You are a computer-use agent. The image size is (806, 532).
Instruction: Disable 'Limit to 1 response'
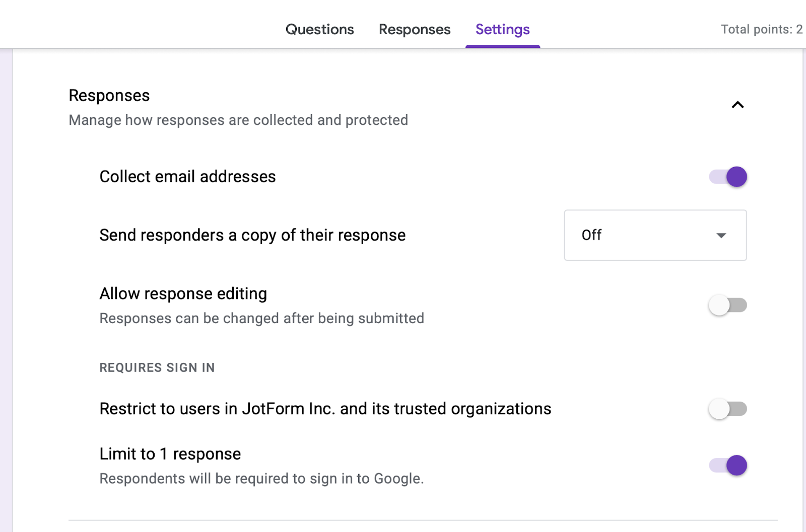tap(727, 465)
